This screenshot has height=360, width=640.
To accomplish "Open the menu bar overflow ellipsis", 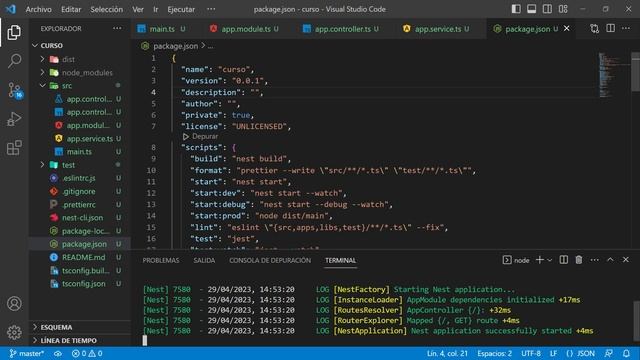I will (x=211, y=9).
